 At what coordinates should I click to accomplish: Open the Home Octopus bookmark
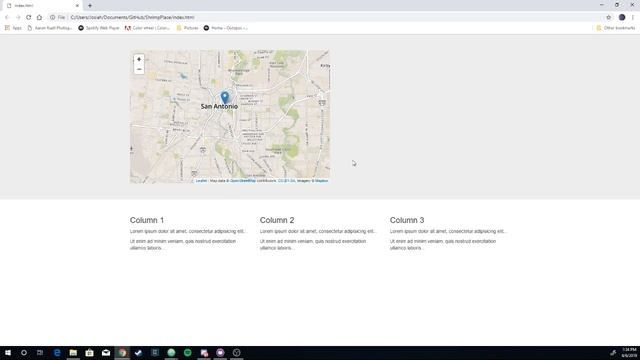[x=226, y=28]
